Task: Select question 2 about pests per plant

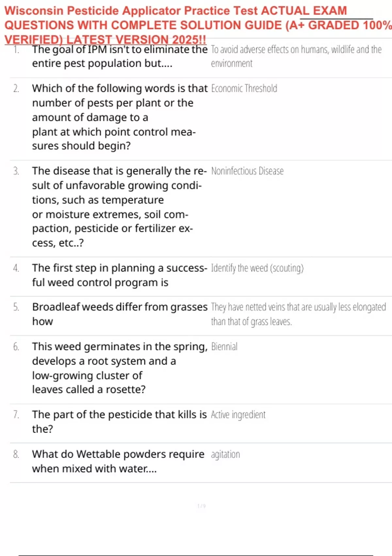Action: tap(120, 117)
